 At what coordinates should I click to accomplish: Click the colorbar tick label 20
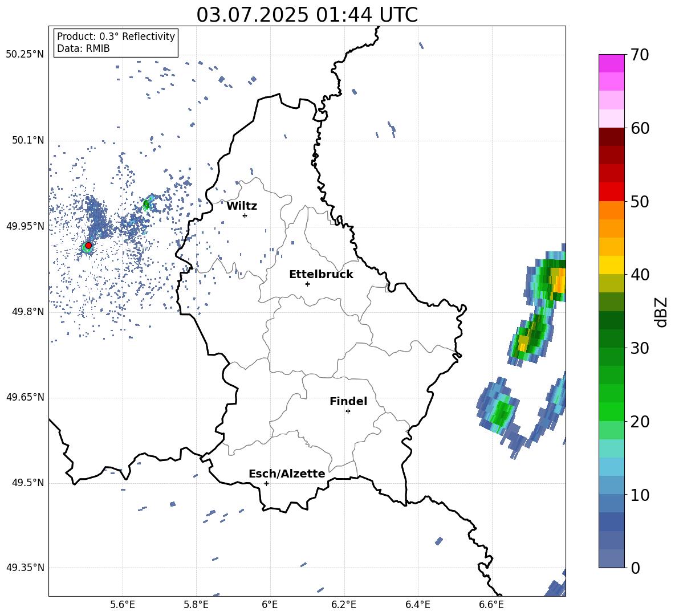639,421
